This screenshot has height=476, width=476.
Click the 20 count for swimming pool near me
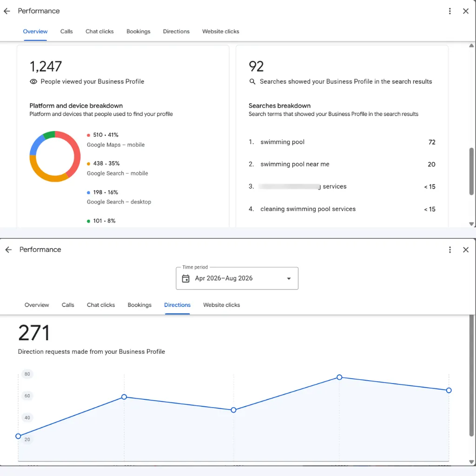[x=431, y=164]
